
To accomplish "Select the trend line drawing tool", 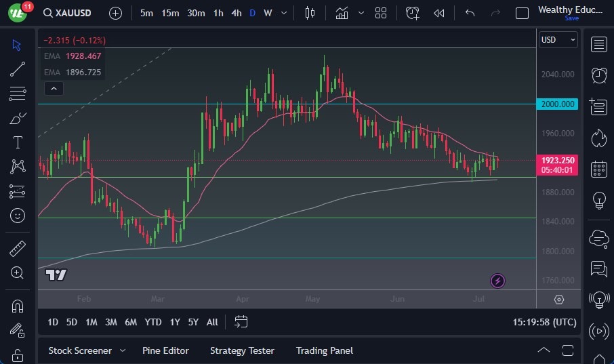I will 18,68.
